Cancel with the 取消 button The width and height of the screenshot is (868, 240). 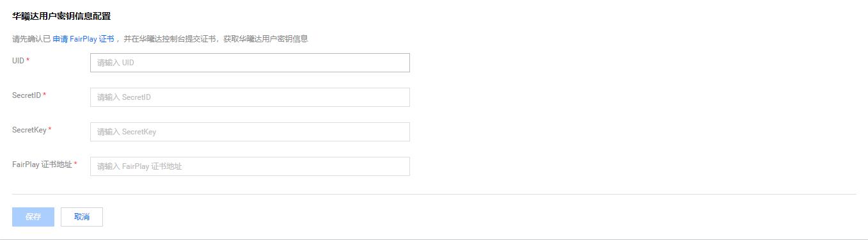[x=82, y=217]
